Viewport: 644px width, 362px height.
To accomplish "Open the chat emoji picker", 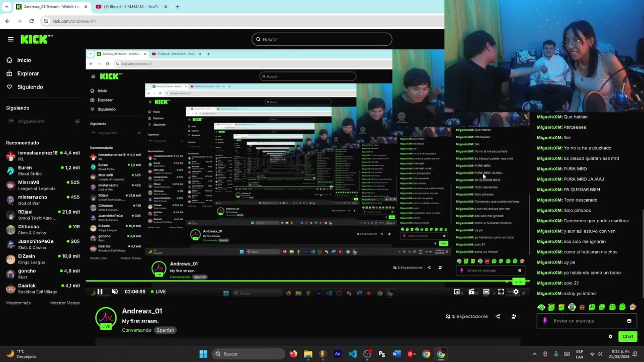I will (x=629, y=321).
